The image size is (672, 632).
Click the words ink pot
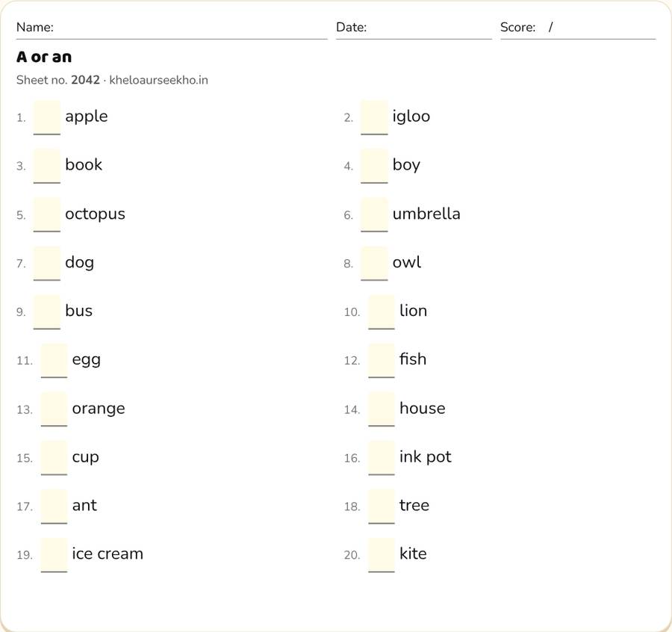click(426, 457)
